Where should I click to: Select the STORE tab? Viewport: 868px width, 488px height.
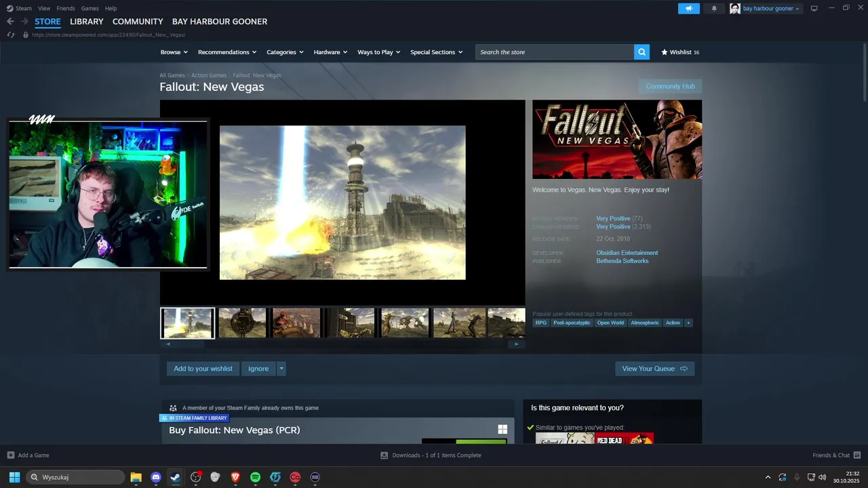(47, 22)
